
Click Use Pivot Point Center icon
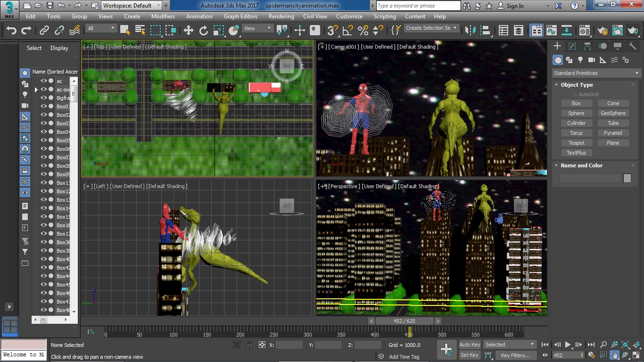click(282, 31)
